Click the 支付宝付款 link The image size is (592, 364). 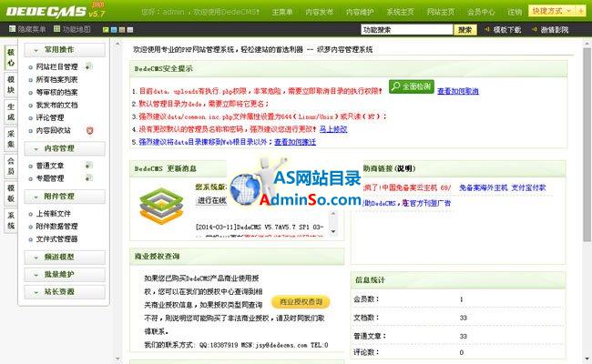(x=528, y=187)
